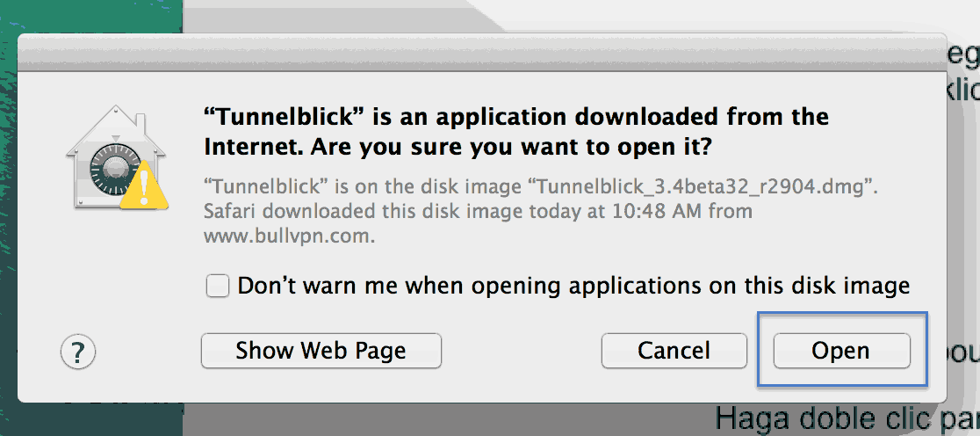
Task: Click the yellow warning triangle badge
Action: click(x=144, y=184)
